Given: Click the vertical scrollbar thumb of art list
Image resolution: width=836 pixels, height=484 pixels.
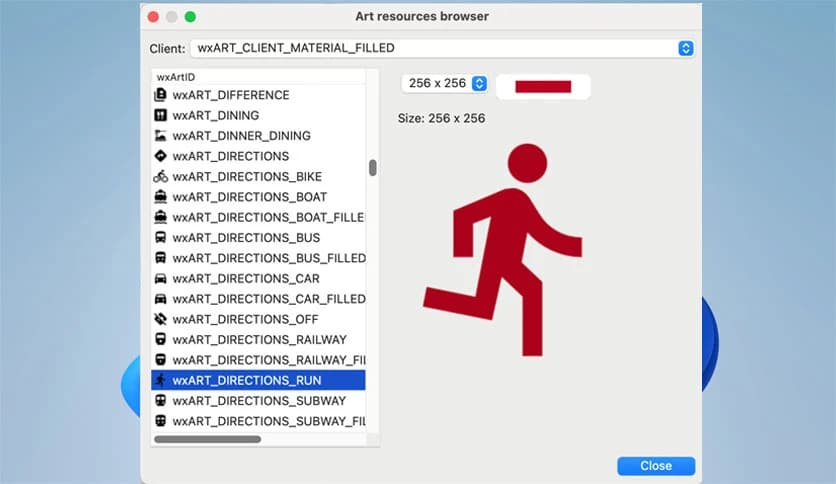Looking at the screenshot, I should coord(373,168).
